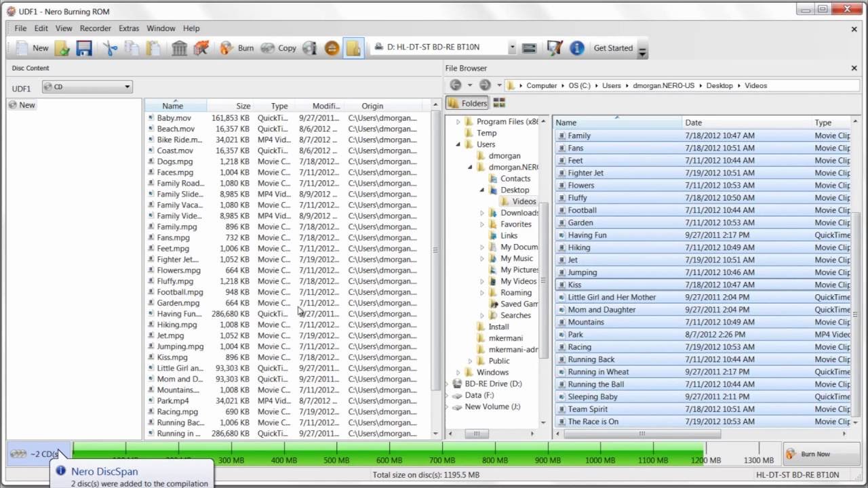The height and width of the screenshot is (488, 868).
Task: Sort disc content by Name column
Action: 173,106
